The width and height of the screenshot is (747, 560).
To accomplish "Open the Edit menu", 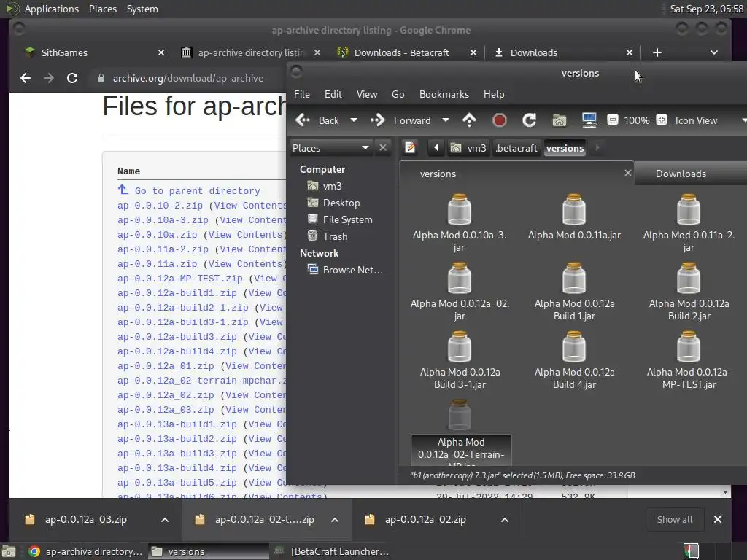I will (333, 94).
